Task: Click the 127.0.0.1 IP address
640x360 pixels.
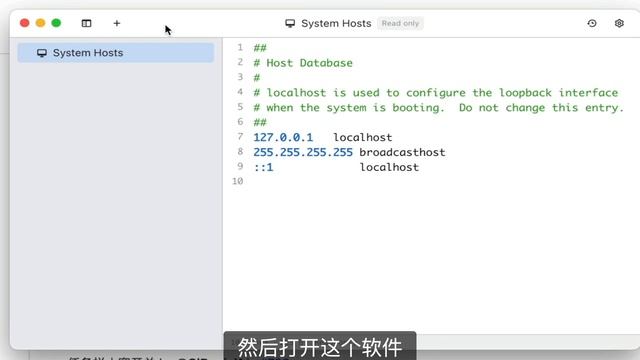Action: pos(283,137)
